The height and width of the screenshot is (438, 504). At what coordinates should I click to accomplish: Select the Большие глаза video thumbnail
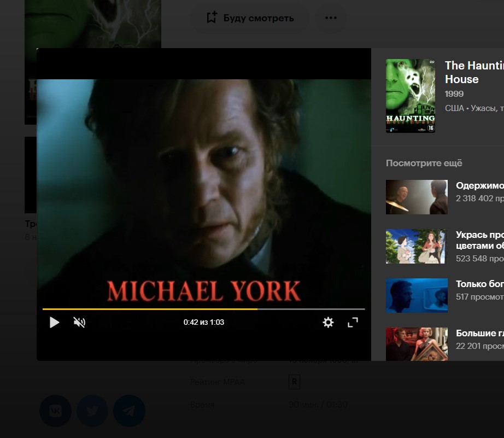(417, 344)
